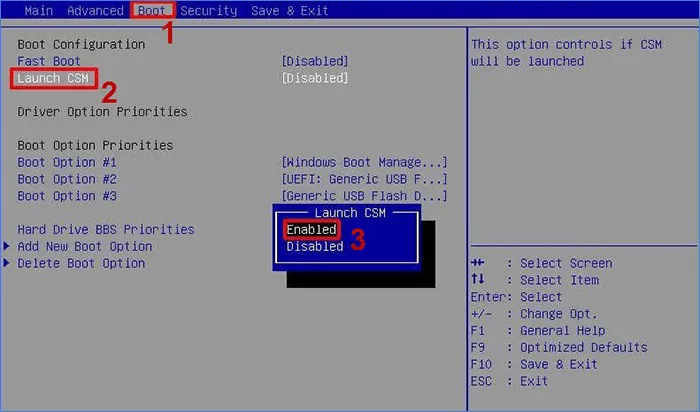Open the Security tab
This screenshot has width=700, height=412.
point(208,11)
